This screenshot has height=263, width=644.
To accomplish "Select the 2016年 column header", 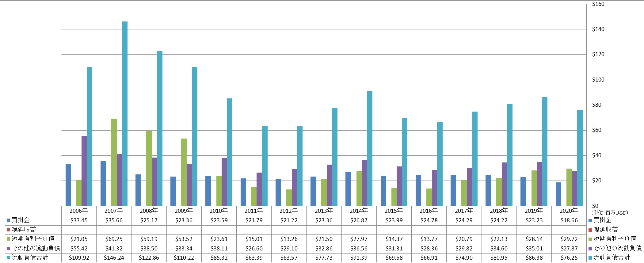I will 429,211.
